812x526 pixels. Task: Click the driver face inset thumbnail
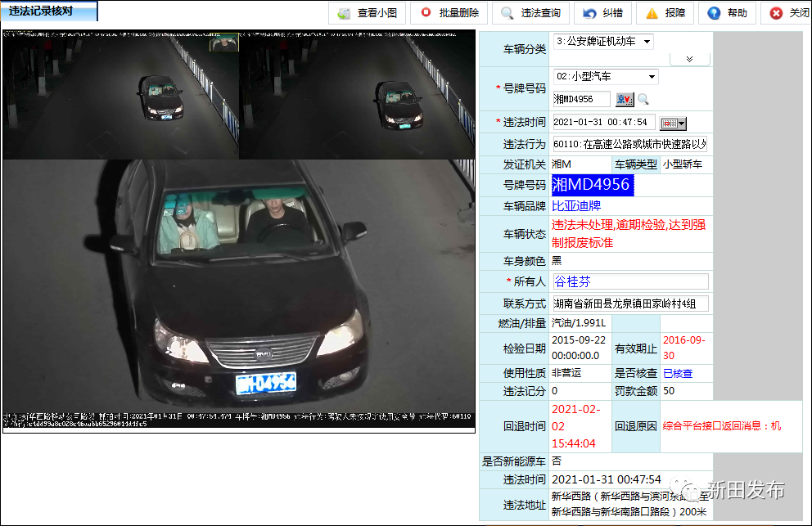(x=223, y=43)
